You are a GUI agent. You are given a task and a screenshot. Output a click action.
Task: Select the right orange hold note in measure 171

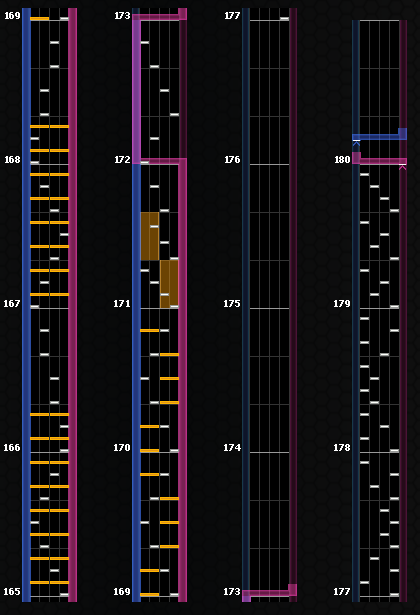169,284
